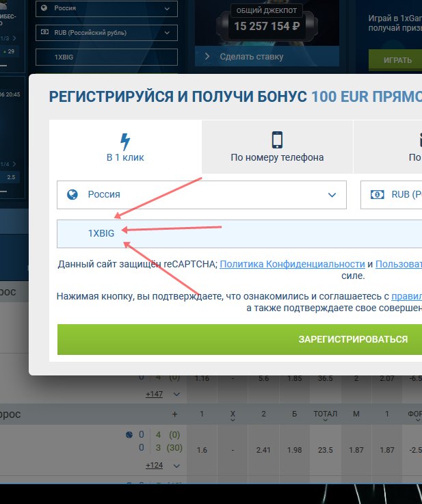Select the 1.6 odds cell

[x=202, y=450]
